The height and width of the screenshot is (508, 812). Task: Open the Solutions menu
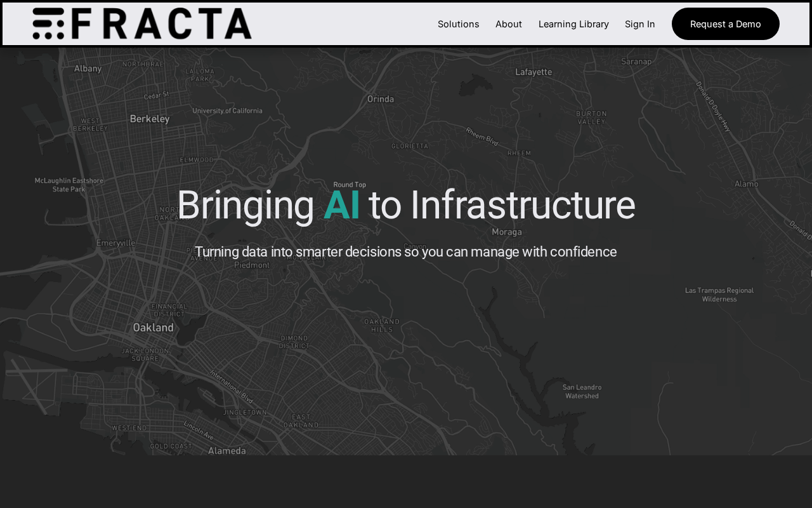click(458, 24)
